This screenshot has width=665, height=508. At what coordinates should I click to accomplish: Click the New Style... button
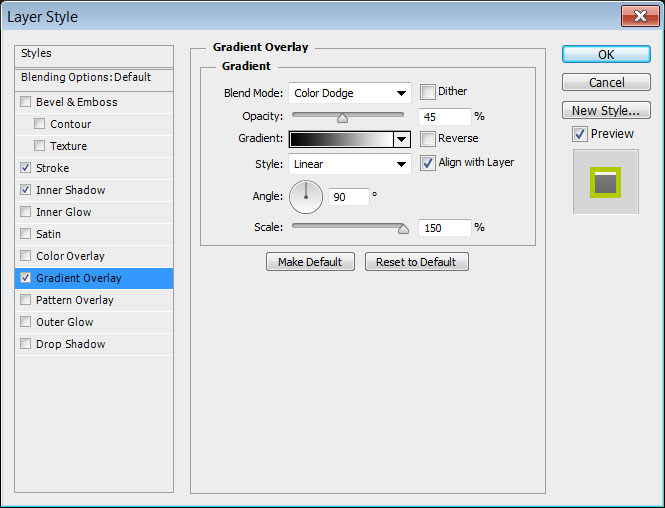tap(606, 110)
